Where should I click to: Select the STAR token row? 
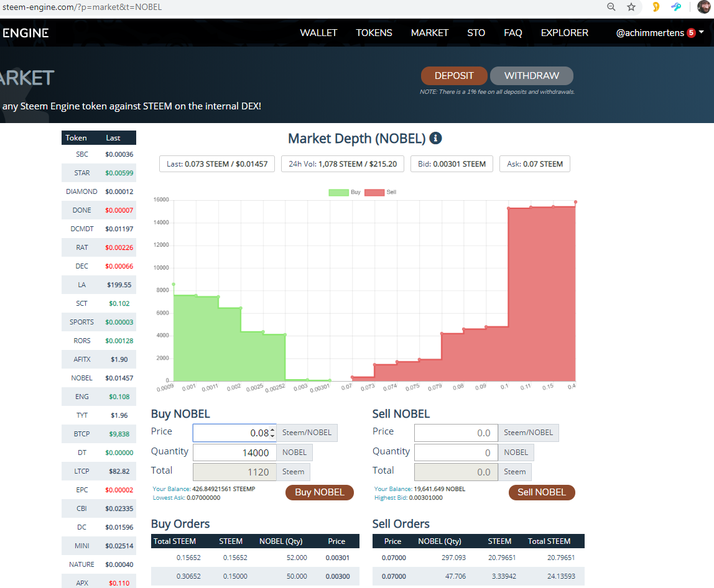coord(99,173)
